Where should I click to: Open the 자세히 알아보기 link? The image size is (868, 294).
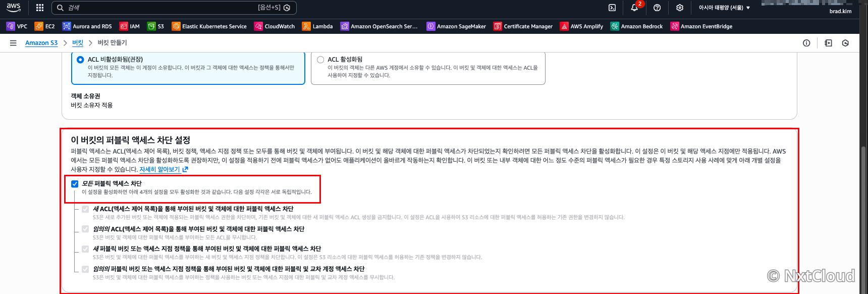tap(164, 169)
